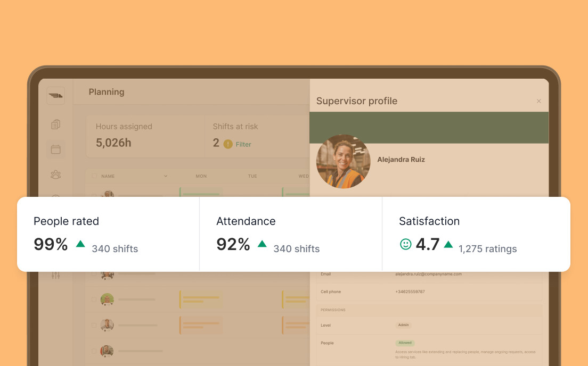
Task: Click the app logo in the sidebar
Action: point(55,96)
